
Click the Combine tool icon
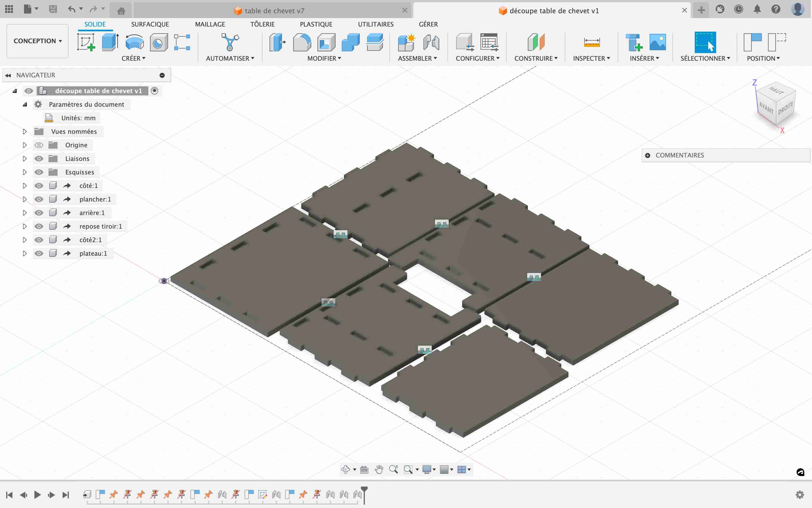351,42
